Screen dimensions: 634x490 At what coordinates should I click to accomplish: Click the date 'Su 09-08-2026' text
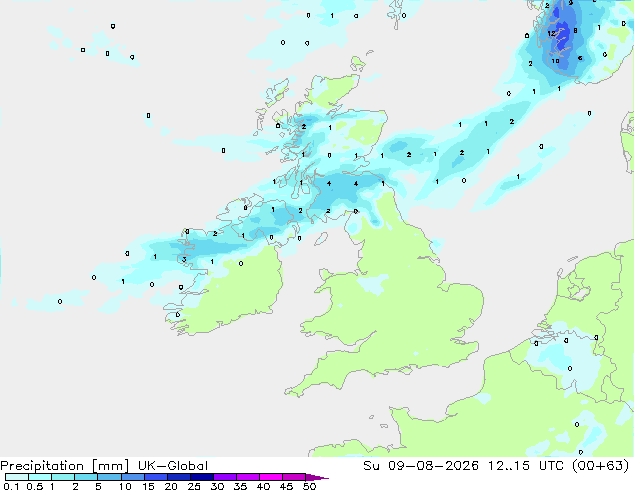[x=421, y=466]
